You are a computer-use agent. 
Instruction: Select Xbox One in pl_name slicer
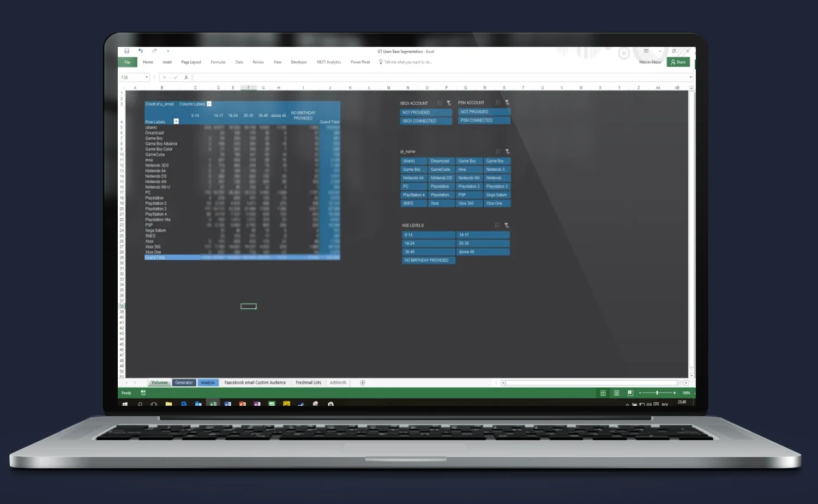coord(497,203)
